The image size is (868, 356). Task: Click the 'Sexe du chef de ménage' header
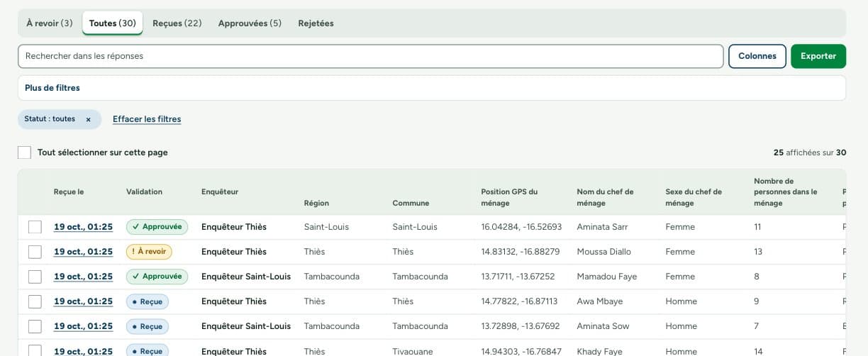click(694, 197)
